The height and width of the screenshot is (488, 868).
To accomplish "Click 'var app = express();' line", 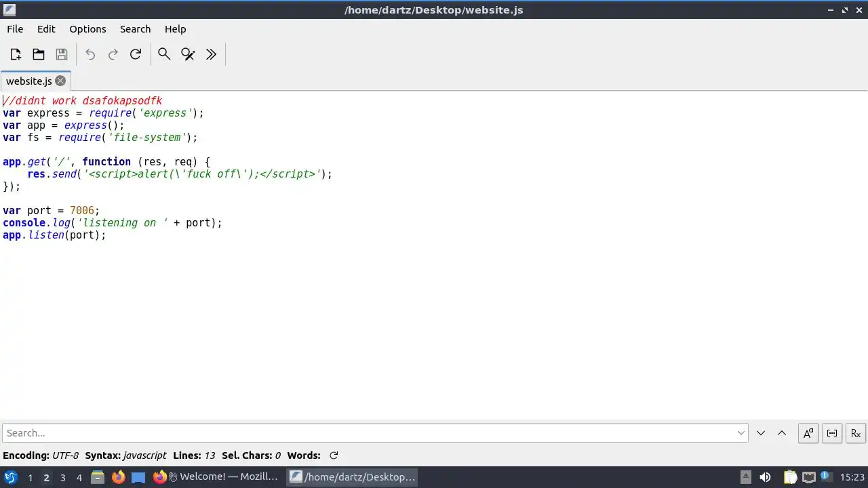I will point(64,125).
